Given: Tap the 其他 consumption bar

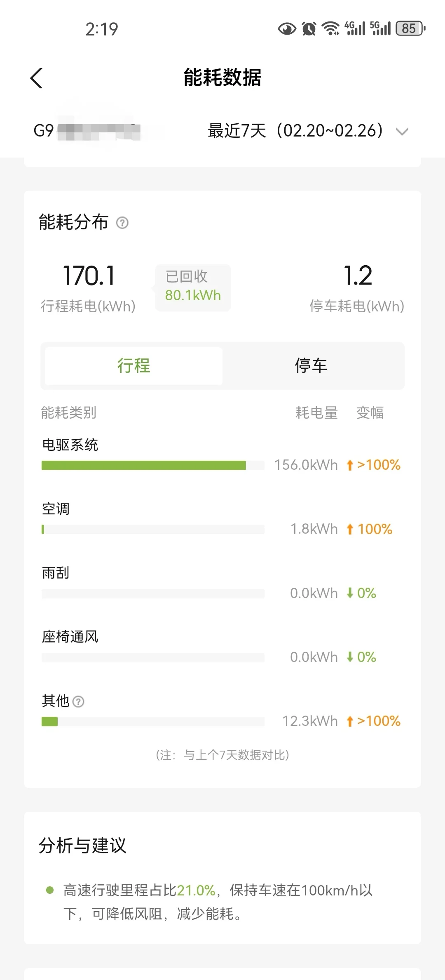Looking at the screenshot, I should 153,721.
